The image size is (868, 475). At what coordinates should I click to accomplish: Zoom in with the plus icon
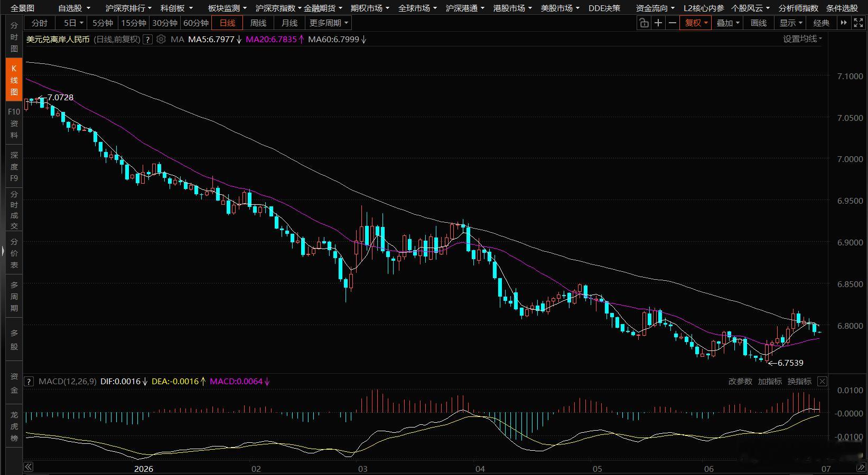coord(658,23)
